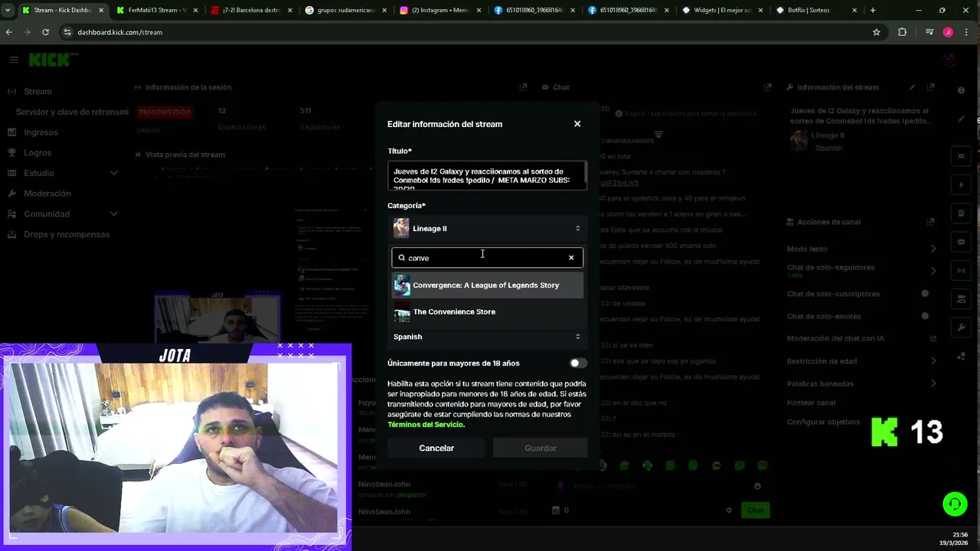980x551 pixels.
Task: Close the Editar información del stream dialog
Action: coord(577,124)
